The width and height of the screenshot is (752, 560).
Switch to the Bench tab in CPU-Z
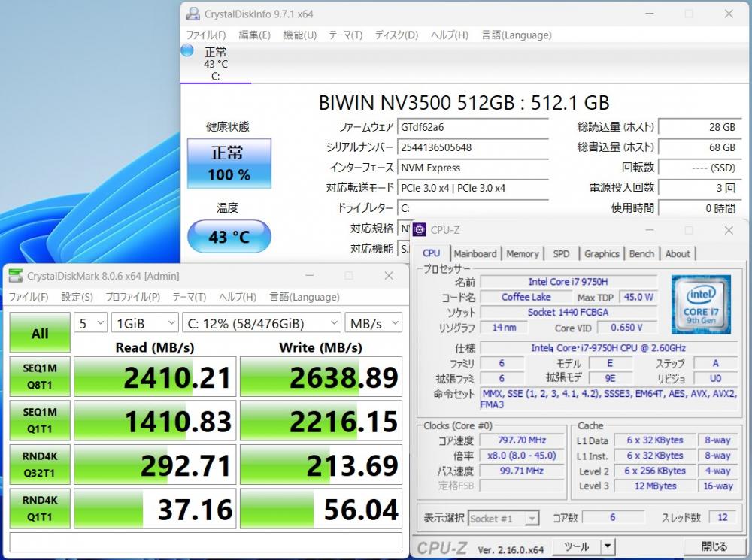[641, 254]
